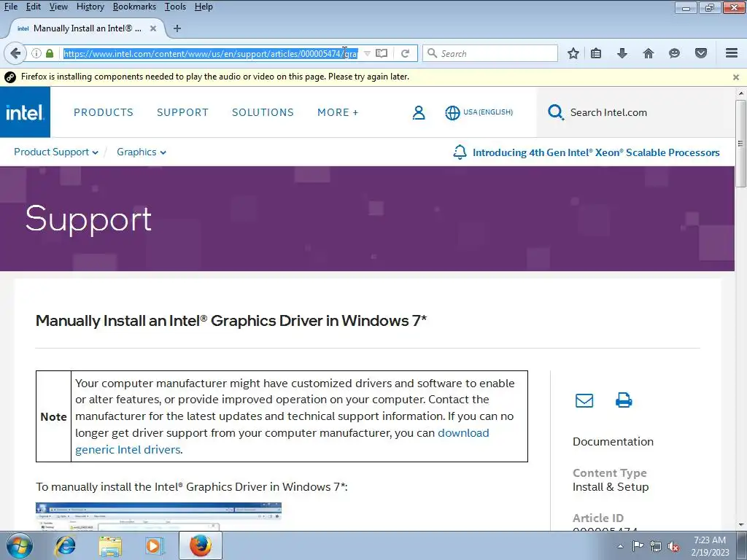
Task: Open Action Center flag tray icon
Action: 638,545
